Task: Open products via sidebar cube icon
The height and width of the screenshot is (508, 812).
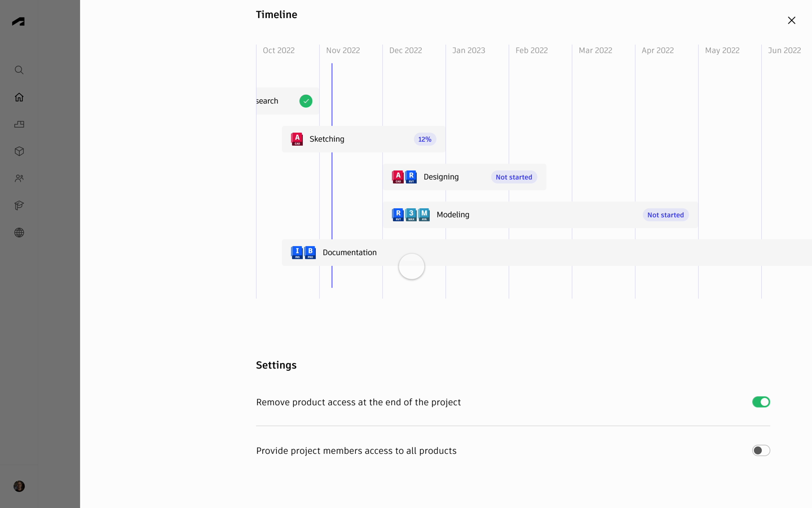Action: [19, 151]
